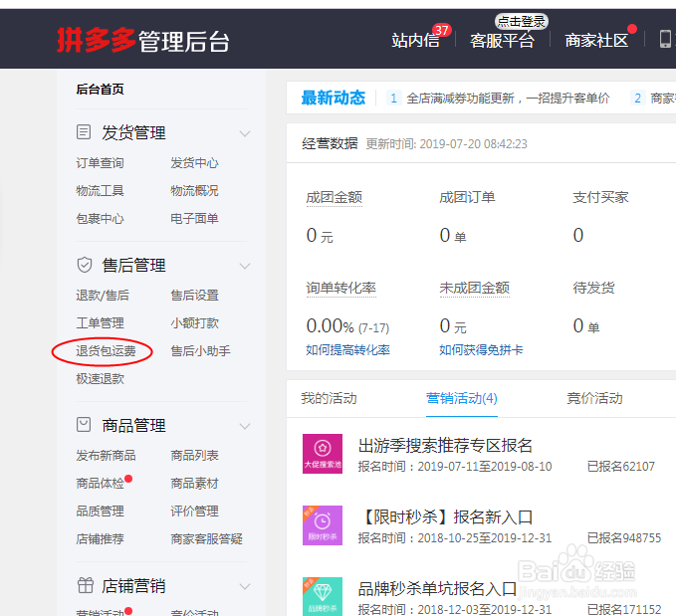676x616 pixels.
Task: Click the 支付买家 metric label
Action: coord(600,197)
